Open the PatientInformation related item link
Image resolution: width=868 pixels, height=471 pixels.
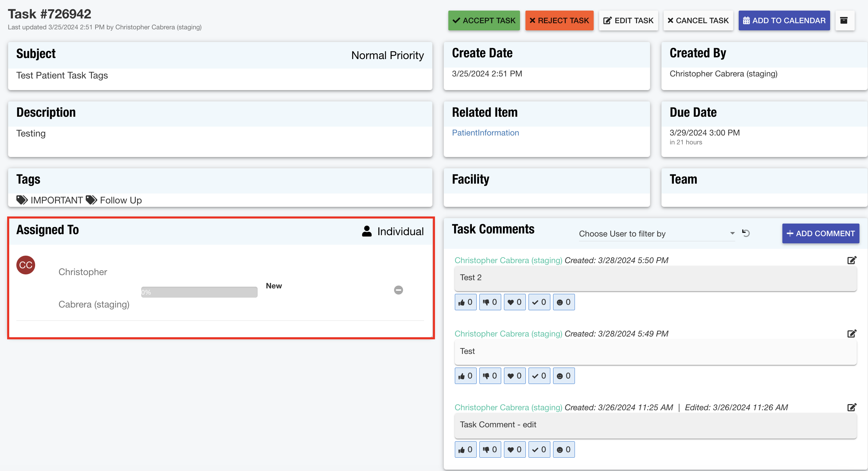tap(485, 133)
